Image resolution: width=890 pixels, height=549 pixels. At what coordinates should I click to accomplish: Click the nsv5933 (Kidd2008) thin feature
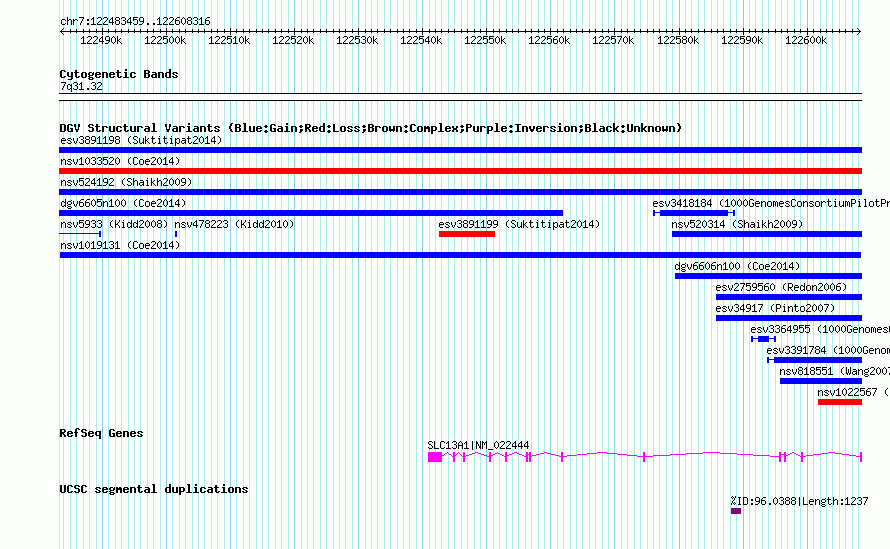tap(80, 233)
